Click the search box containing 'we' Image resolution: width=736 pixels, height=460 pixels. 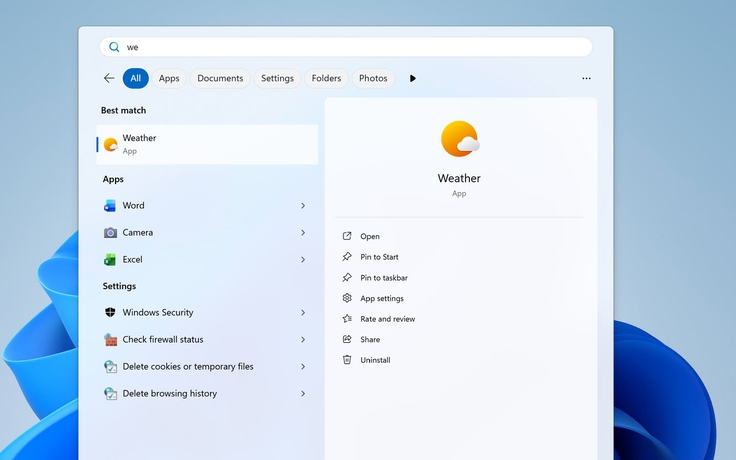tap(346, 47)
